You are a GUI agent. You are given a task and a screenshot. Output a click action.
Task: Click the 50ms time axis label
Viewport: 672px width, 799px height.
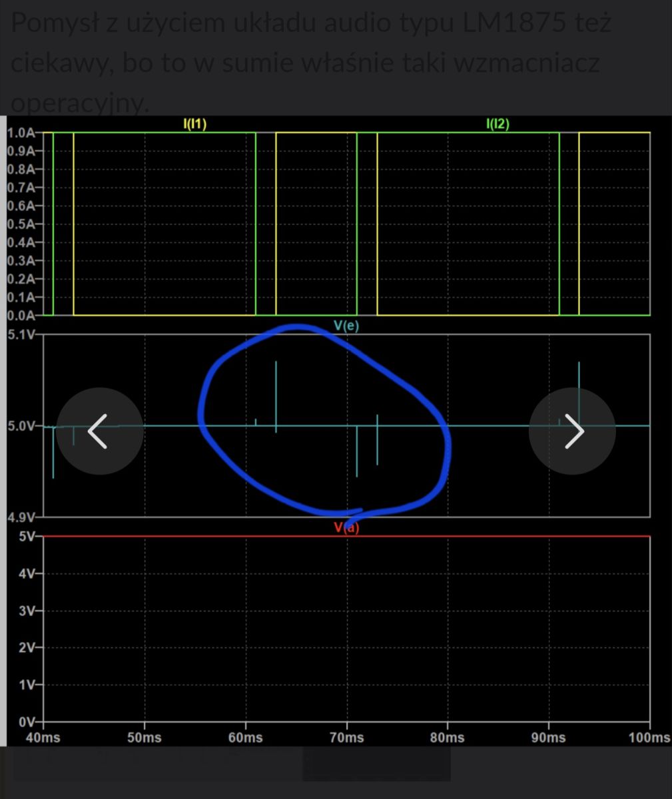point(145,738)
